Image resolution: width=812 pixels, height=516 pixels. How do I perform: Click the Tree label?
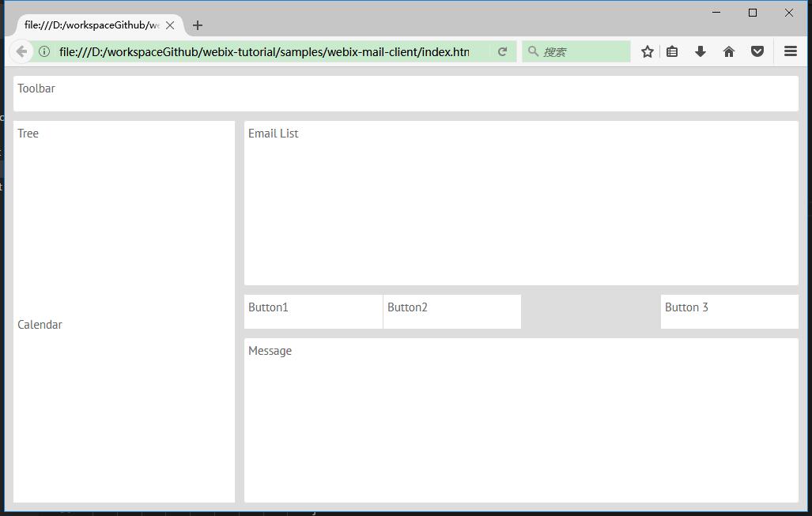[x=28, y=134]
